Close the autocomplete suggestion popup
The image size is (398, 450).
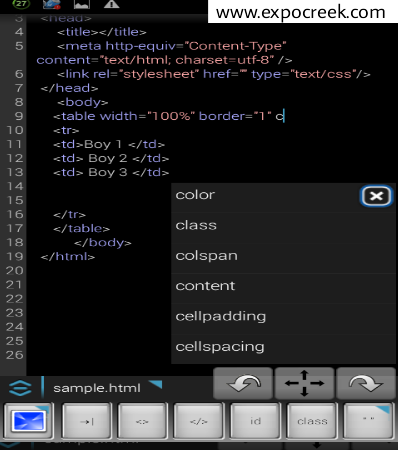[x=376, y=196]
